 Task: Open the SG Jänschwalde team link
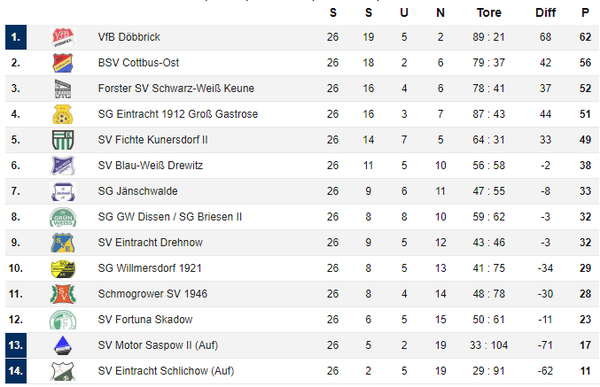pos(137,191)
